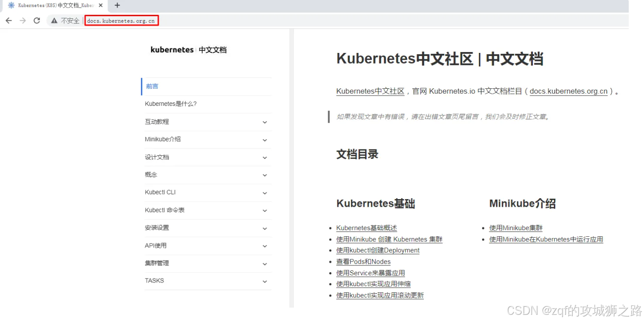Open 使用Minikube在Kubernetes中运行应用 link

[546, 239]
